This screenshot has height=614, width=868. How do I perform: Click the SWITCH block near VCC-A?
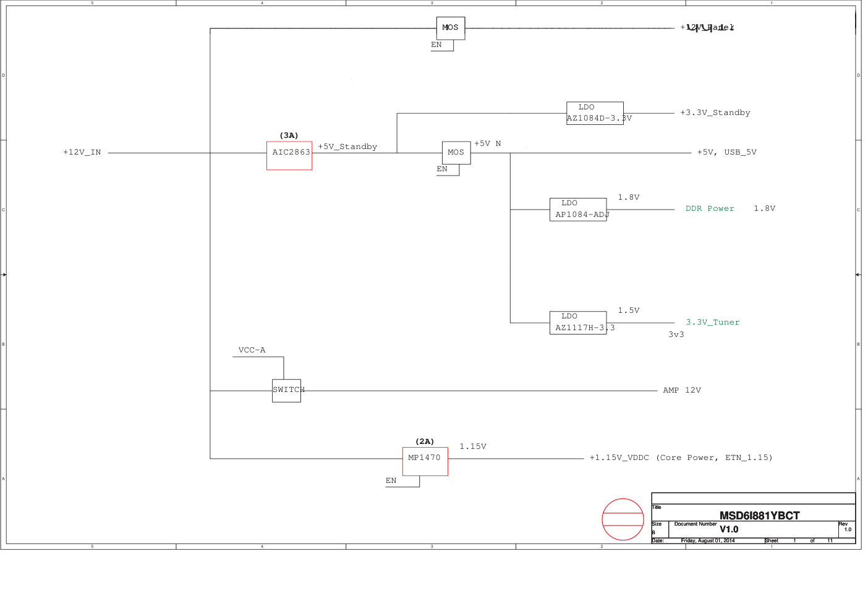coord(286,390)
